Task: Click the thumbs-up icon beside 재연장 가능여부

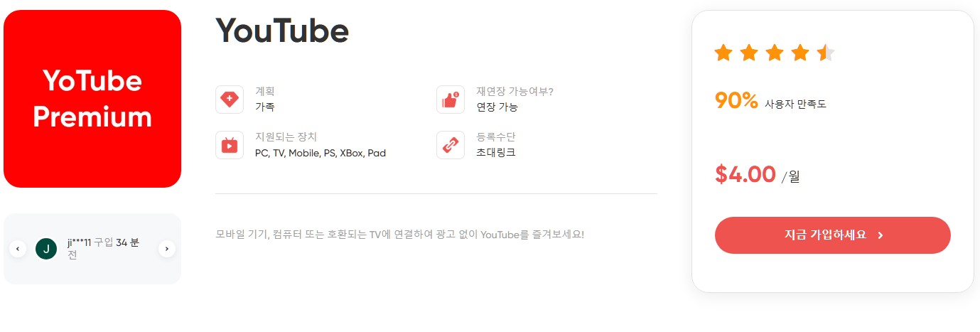Action: tap(451, 100)
